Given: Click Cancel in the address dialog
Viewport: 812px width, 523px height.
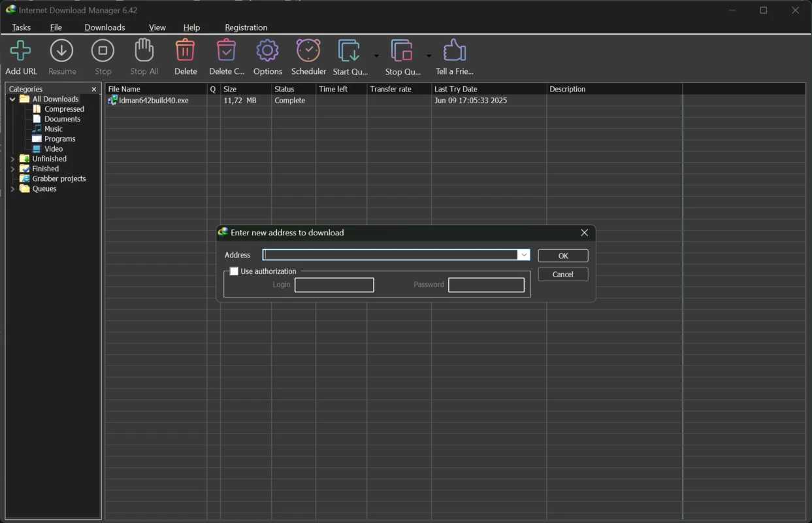Looking at the screenshot, I should click(563, 275).
